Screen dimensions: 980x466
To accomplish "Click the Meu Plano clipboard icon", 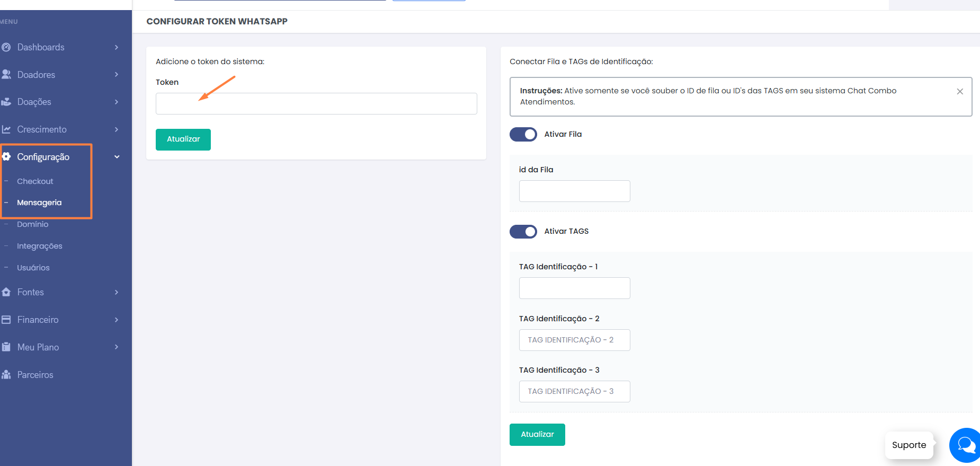I will 6,347.
